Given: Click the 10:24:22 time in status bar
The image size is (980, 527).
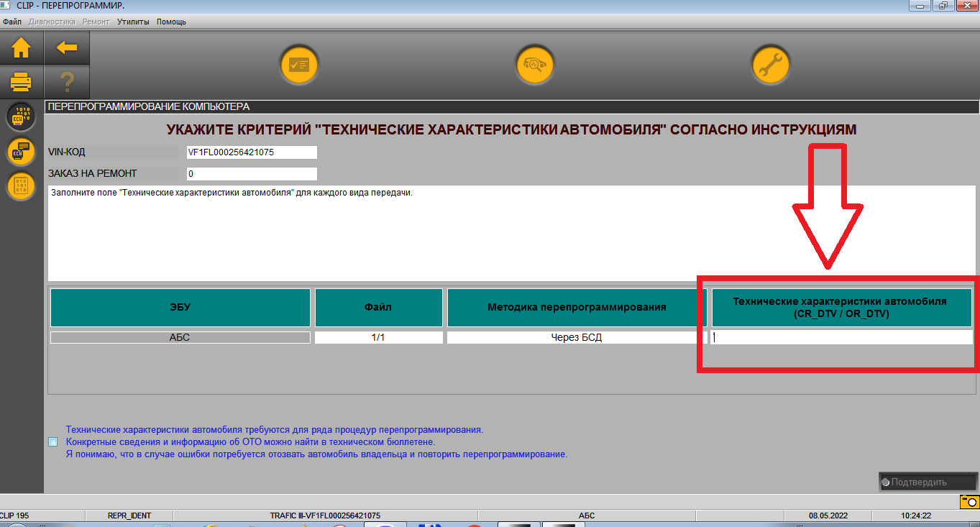Looking at the screenshot, I should coord(915,515).
